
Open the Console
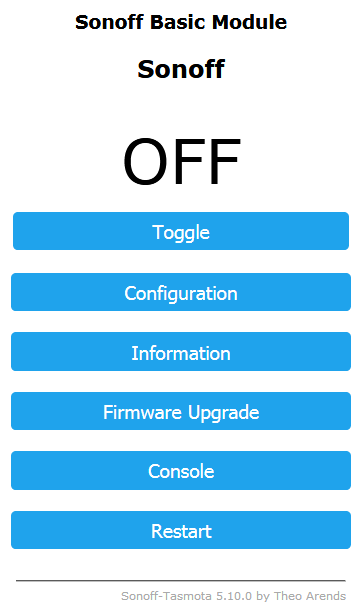[181, 470]
